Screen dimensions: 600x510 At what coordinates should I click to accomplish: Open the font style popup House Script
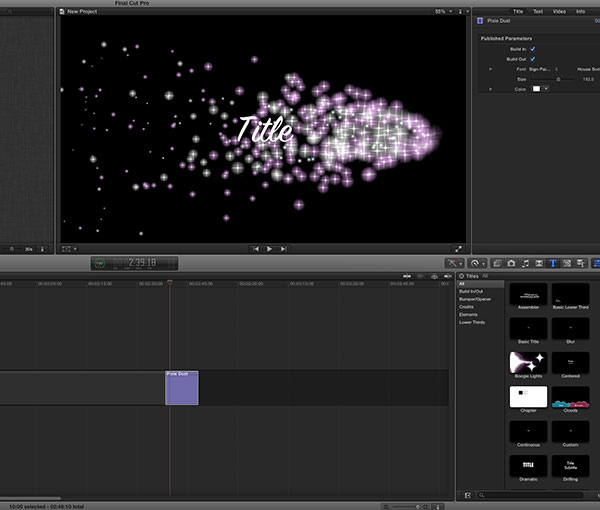(x=588, y=69)
